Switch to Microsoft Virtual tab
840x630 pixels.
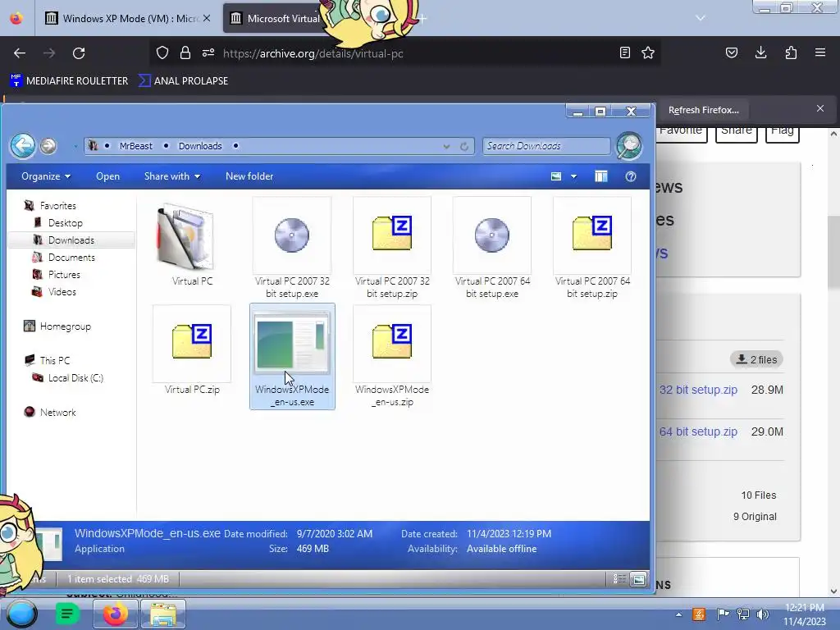tap(276, 18)
